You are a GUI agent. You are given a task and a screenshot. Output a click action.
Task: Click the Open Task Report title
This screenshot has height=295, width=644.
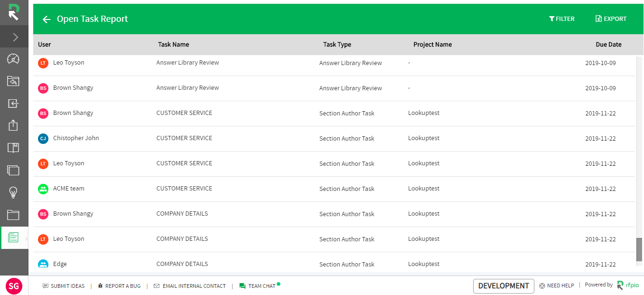93,19
